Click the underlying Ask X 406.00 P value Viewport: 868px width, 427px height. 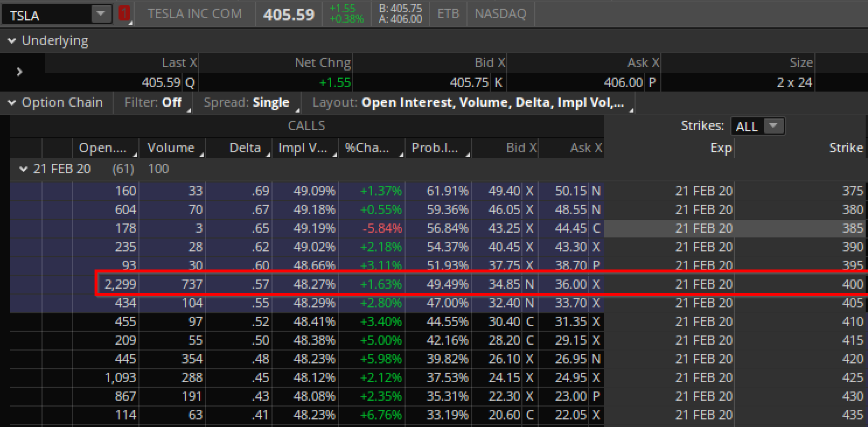point(630,83)
